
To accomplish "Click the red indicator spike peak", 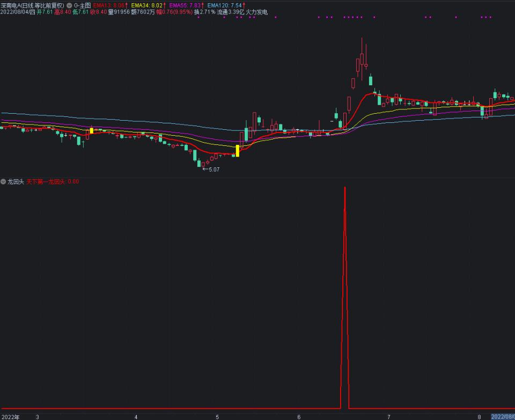I will point(345,188).
